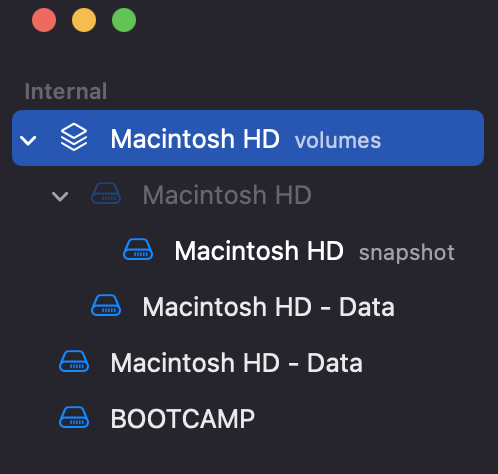The image size is (498, 474).
Task: Click the 'volumes' label text
Action: [338, 140]
